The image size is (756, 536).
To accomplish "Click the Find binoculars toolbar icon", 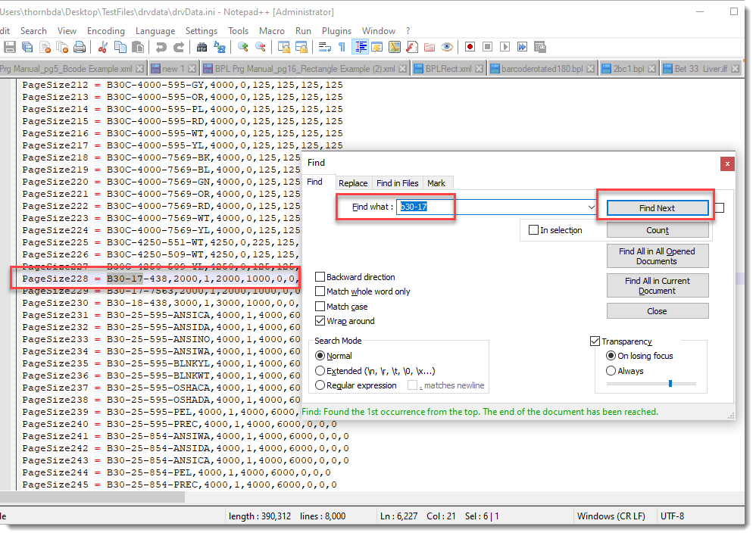I will [x=202, y=47].
